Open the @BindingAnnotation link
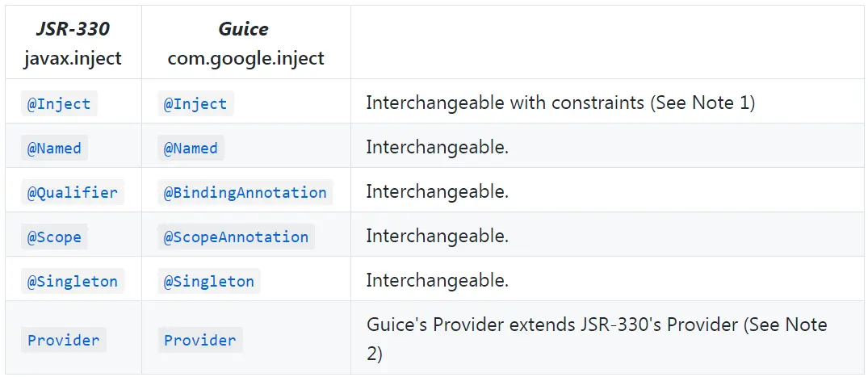This screenshot has width=868, height=377. (x=245, y=193)
